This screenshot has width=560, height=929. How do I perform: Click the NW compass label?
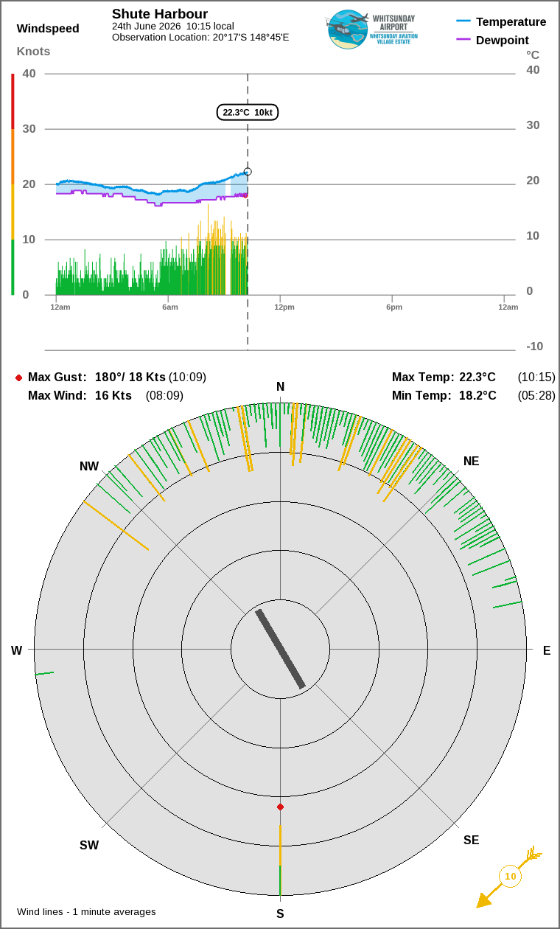[x=89, y=466]
